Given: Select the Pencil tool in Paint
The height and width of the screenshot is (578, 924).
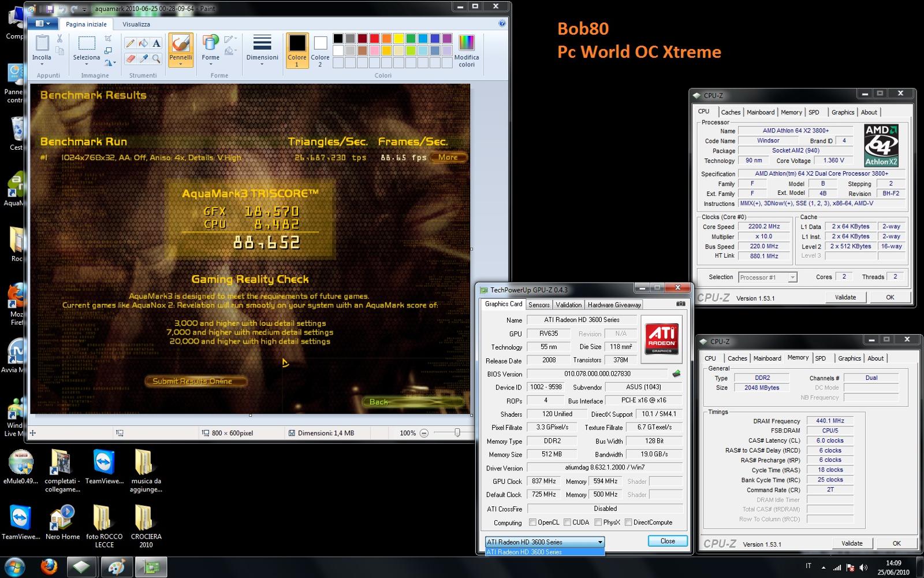Looking at the screenshot, I should (131, 43).
